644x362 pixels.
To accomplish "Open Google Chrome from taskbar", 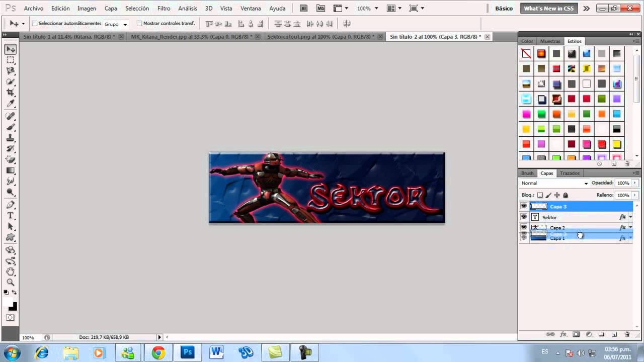I will (158, 352).
